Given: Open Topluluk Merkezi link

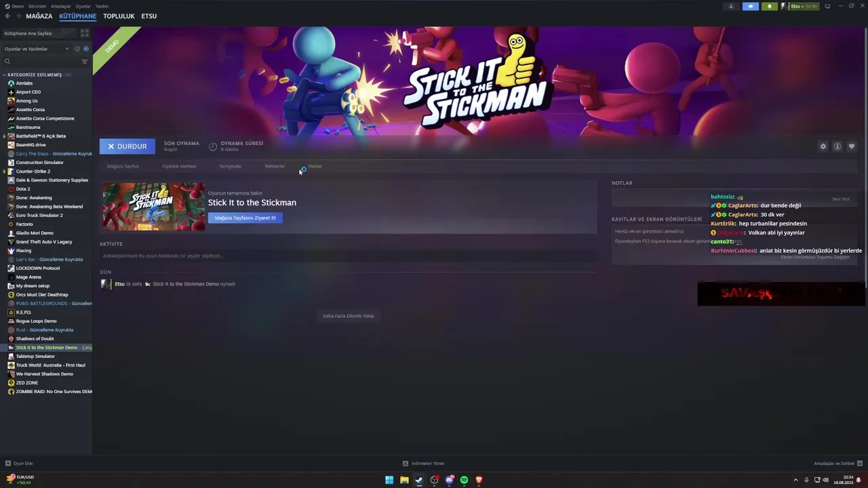Looking at the screenshot, I should tap(179, 166).
